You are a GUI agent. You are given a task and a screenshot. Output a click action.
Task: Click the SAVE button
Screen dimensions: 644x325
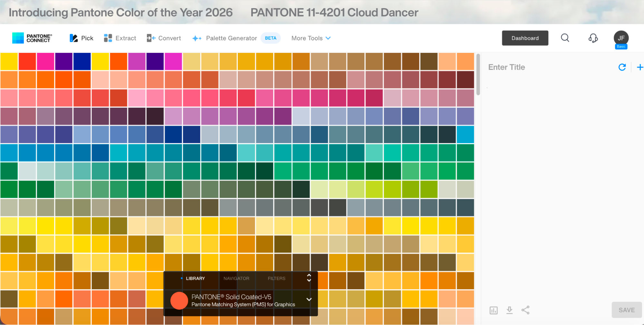626,310
